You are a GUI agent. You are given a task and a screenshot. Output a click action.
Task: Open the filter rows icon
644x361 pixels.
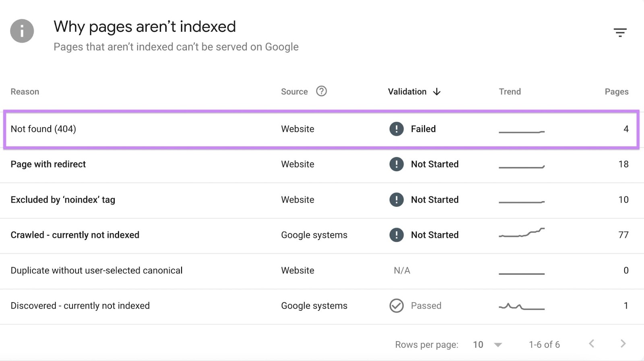click(620, 32)
